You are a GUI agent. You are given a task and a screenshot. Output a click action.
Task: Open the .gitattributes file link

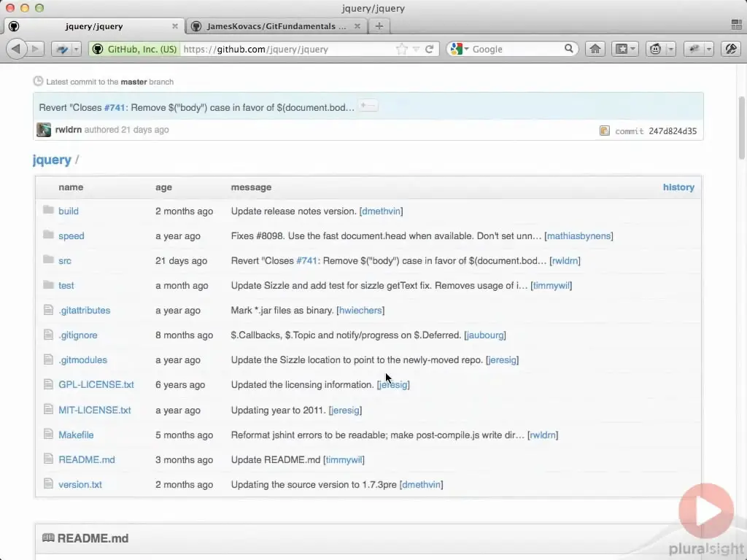tap(85, 310)
